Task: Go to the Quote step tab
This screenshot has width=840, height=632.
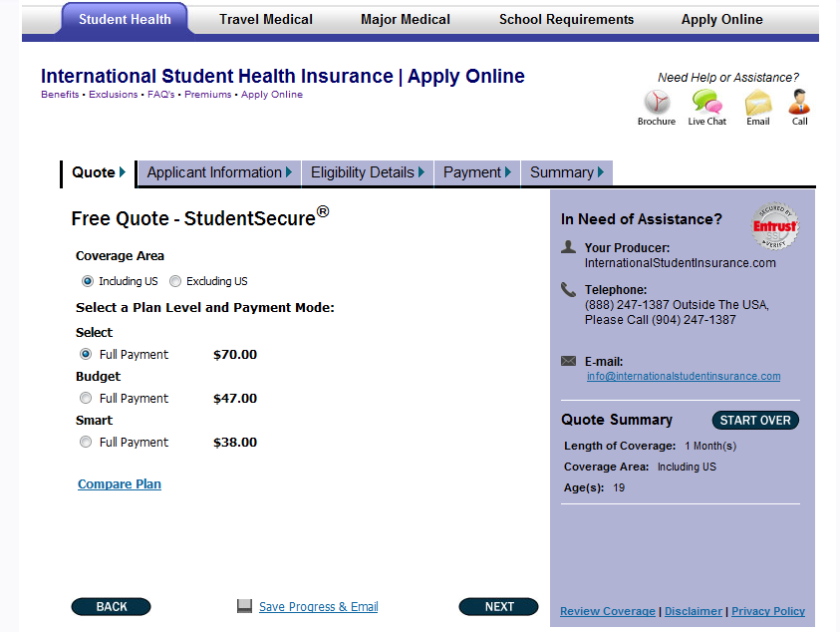Action: point(99,172)
